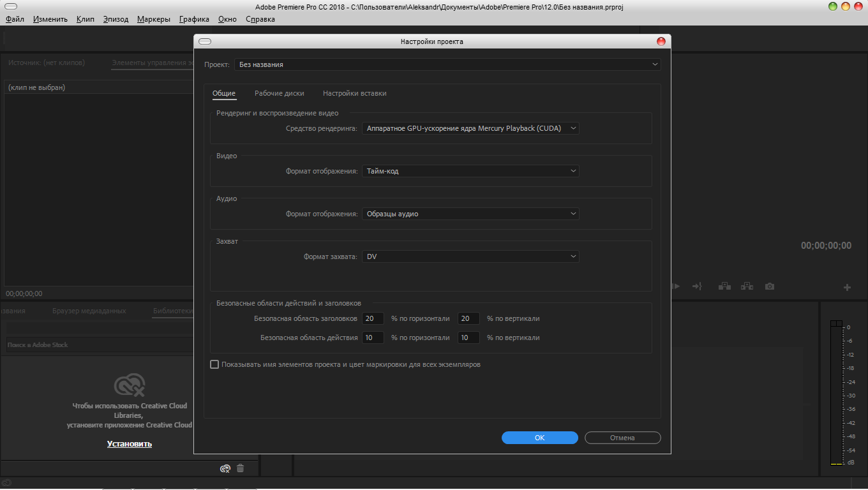Open the Графика menu

194,19
